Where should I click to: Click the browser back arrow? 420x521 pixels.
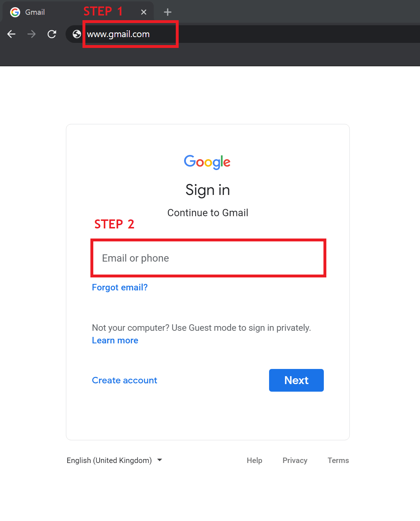(x=12, y=34)
